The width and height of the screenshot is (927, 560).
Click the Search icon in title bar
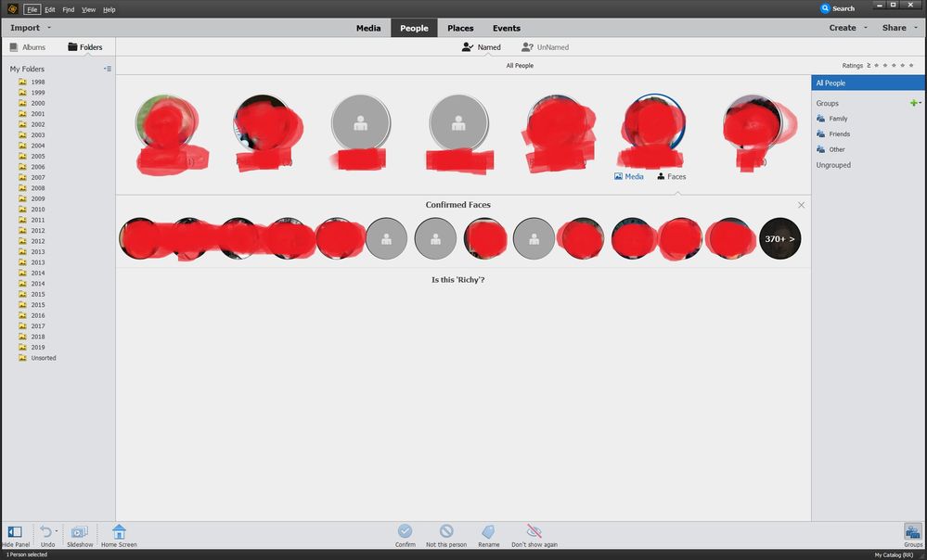click(x=825, y=7)
